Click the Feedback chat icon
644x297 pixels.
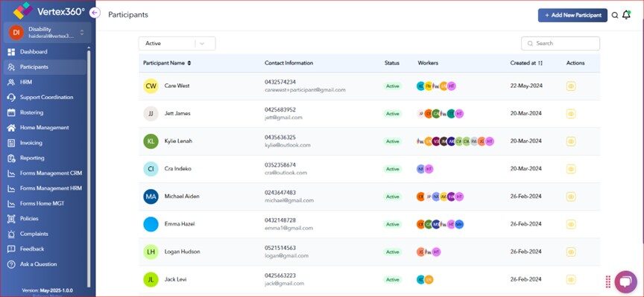tap(11, 249)
